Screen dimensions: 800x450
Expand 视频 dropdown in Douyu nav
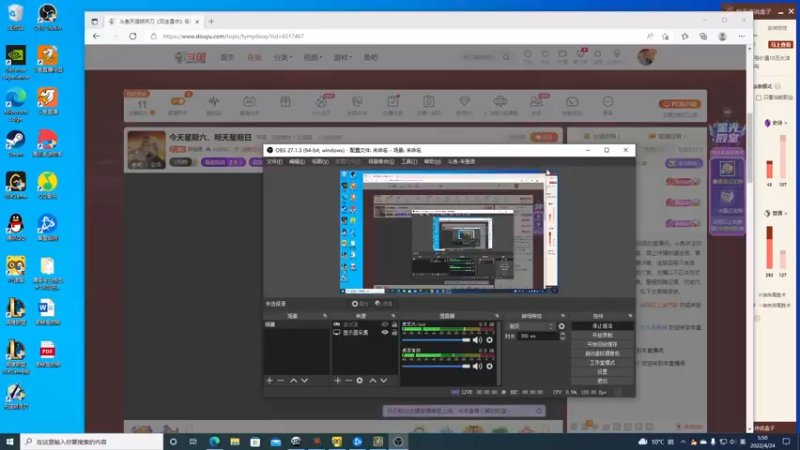(313, 57)
